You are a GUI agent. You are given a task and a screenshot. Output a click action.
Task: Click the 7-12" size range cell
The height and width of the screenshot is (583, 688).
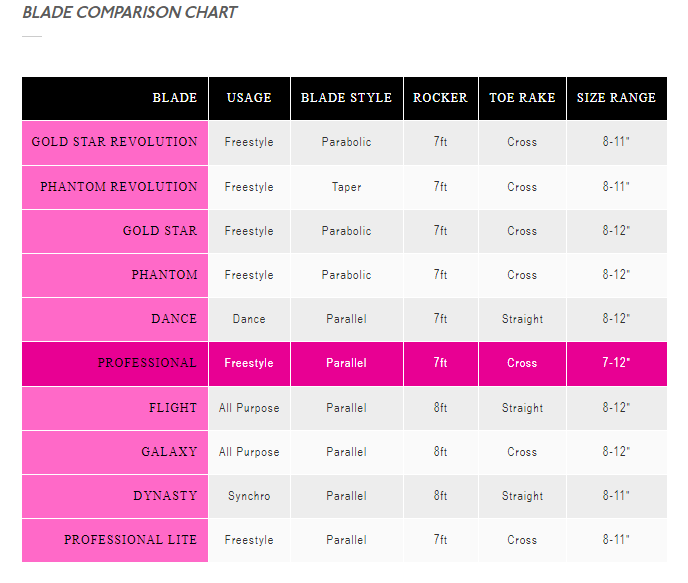coord(616,363)
